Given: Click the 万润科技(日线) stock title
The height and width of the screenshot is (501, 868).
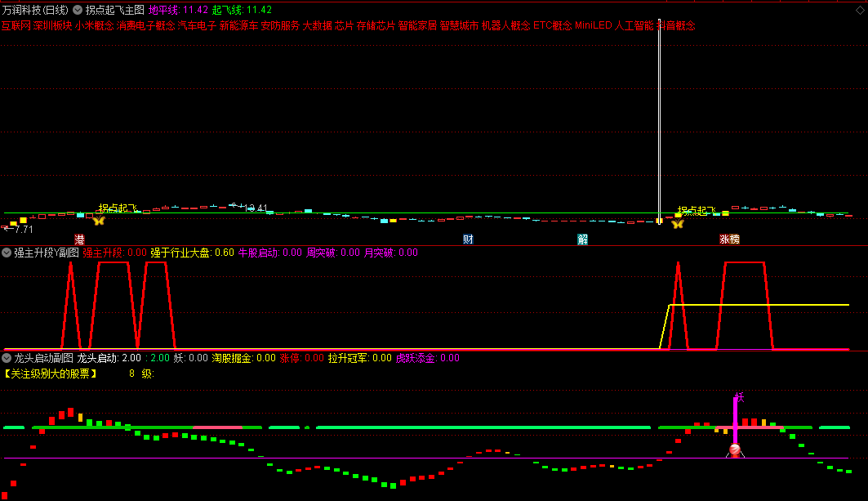Looking at the screenshot, I should (x=35, y=10).
